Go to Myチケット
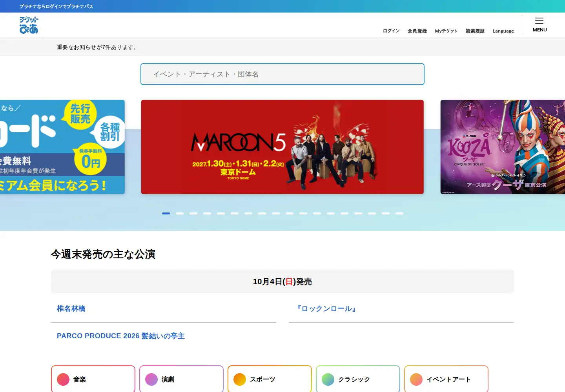This screenshot has width=565, height=392. [x=446, y=31]
